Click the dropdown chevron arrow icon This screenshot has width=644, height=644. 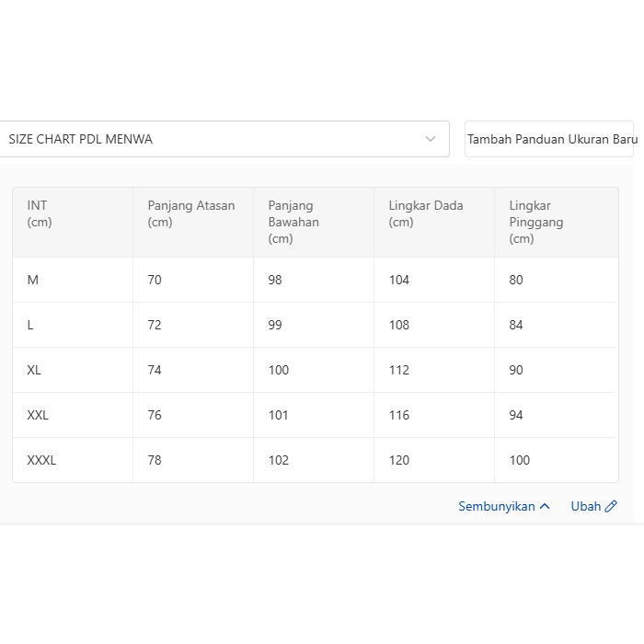(x=431, y=139)
